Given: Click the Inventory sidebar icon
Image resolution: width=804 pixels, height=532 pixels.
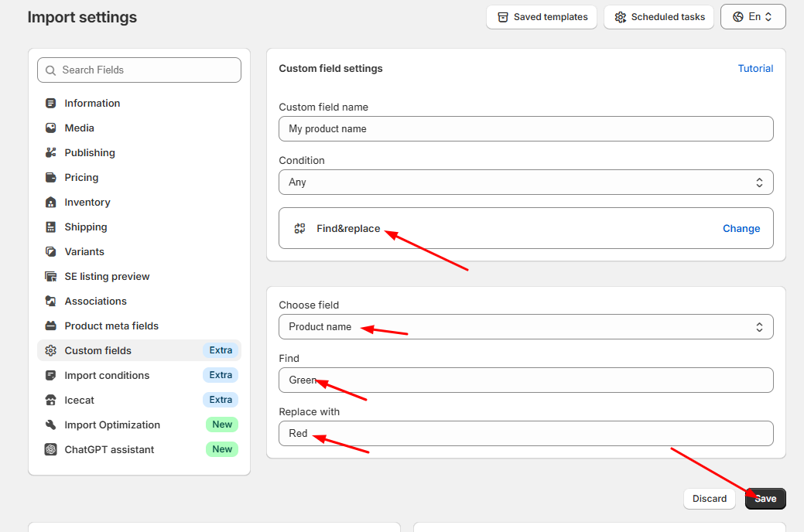Looking at the screenshot, I should [51, 202].
